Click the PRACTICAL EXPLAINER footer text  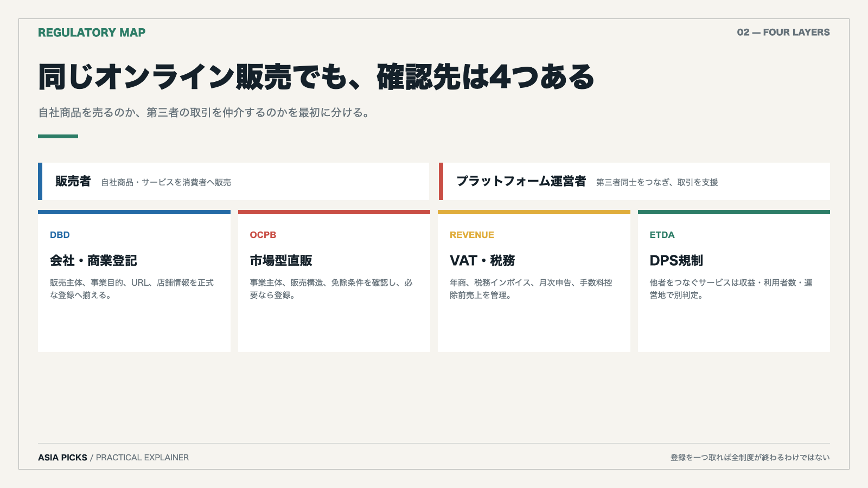click(x=143, y=458)
